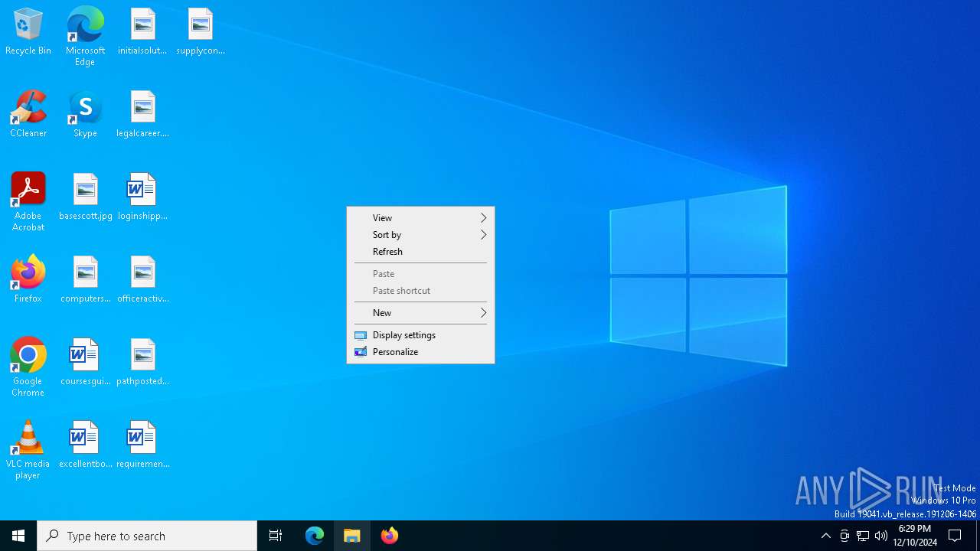
Task: Open the Windows Start menu
Action: point(18,536)
